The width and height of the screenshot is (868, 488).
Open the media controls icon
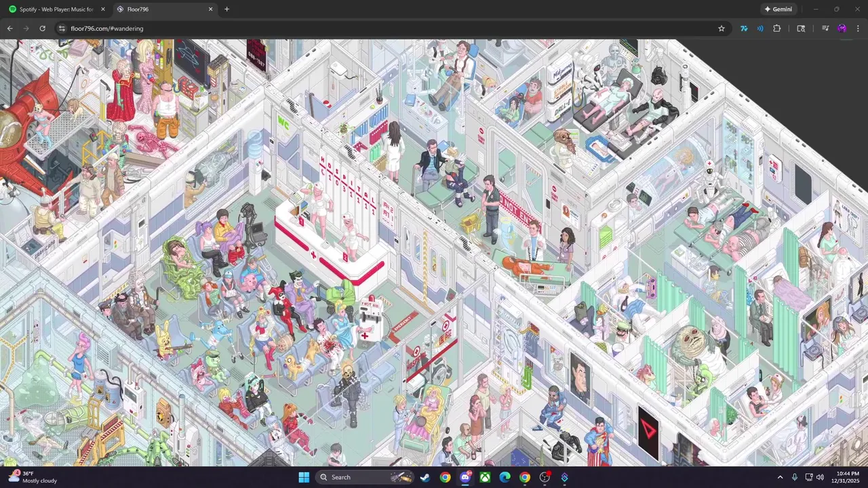(x=825, y=28)
